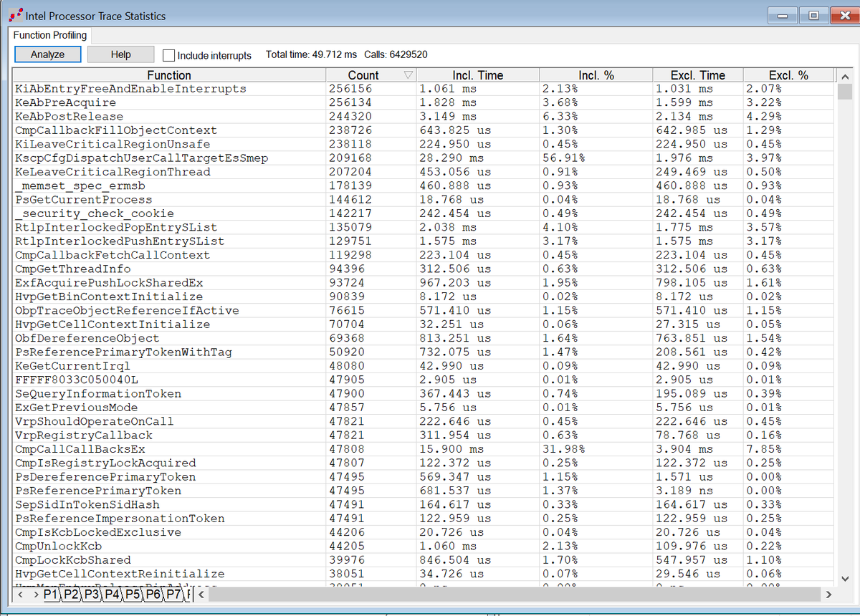Image resolution: width=860 pixels, height=616 pixels.
Task: Sort by the Excl. Time column header
Action: tap(698, 75)
